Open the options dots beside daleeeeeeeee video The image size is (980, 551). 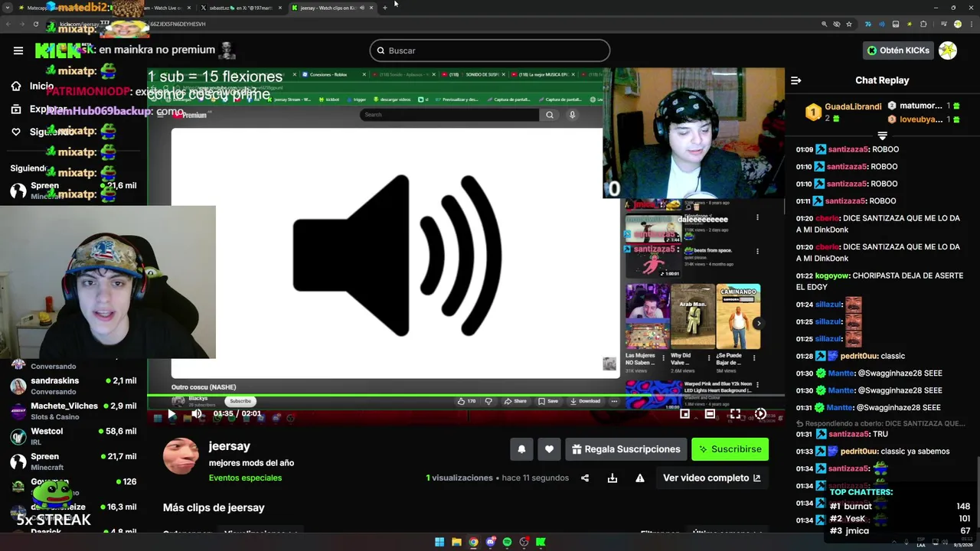click(x=757, y=217)
